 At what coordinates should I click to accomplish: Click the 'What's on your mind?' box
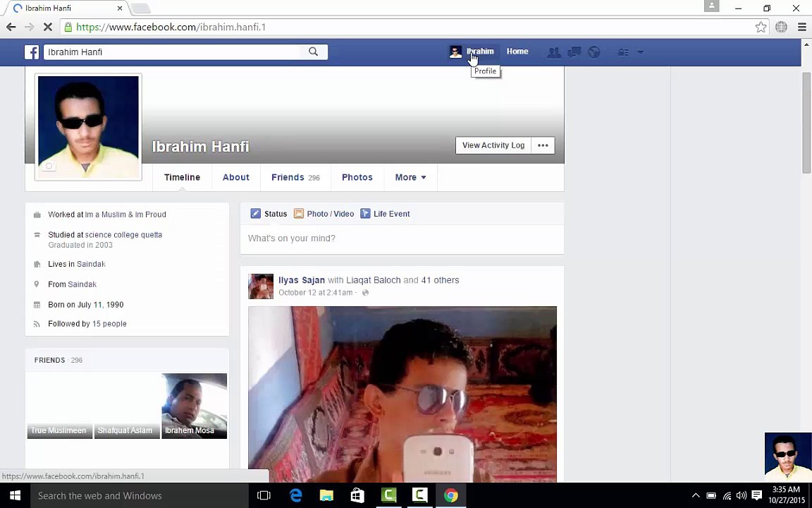(x=402, y=238)
